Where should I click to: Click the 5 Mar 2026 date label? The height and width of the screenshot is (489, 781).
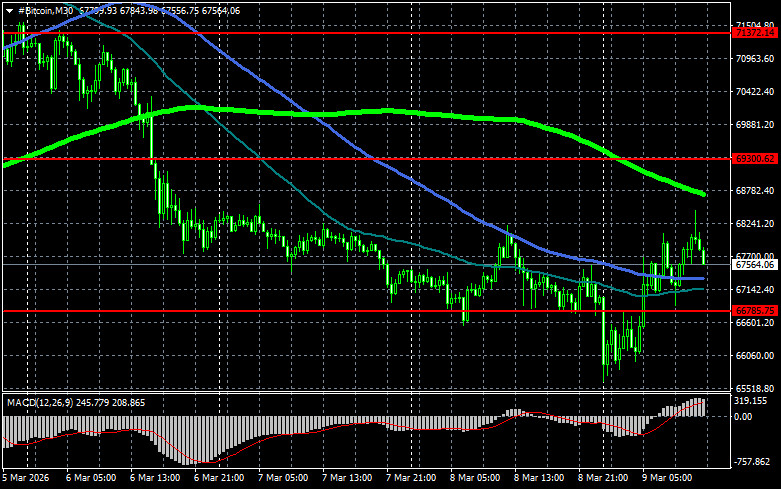click(26, 478)
